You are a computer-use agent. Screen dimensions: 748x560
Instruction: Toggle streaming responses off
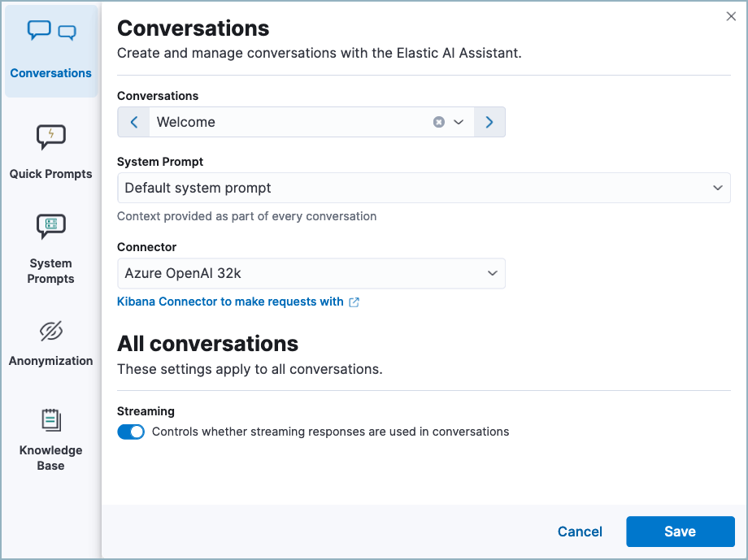(131, 432)
